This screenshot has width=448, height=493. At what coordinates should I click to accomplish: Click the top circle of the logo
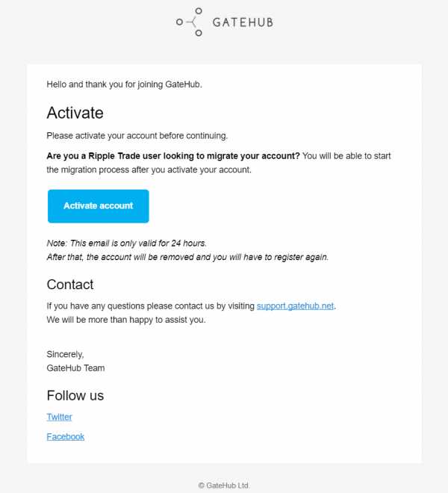pos(199,11)
